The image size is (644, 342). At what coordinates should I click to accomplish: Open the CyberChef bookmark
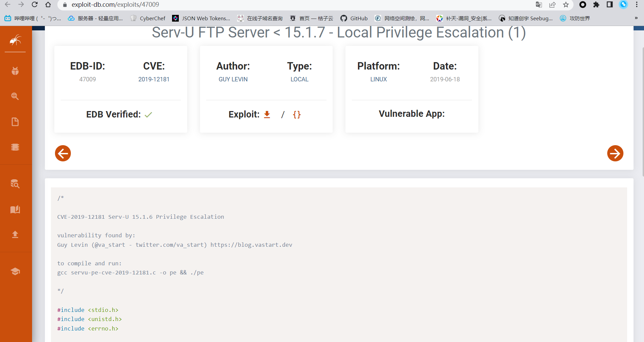click(148, 18)
